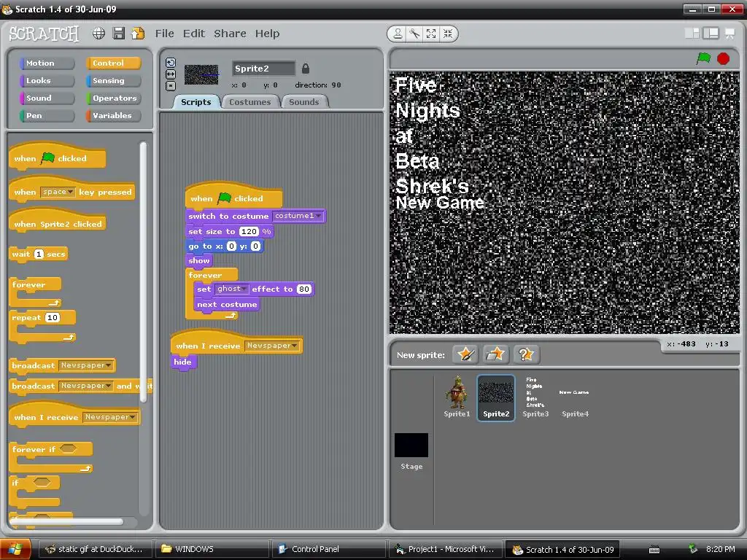Open Newspaper dropdown in palette when I receive

pyautogui.click(x=110, y=417)
